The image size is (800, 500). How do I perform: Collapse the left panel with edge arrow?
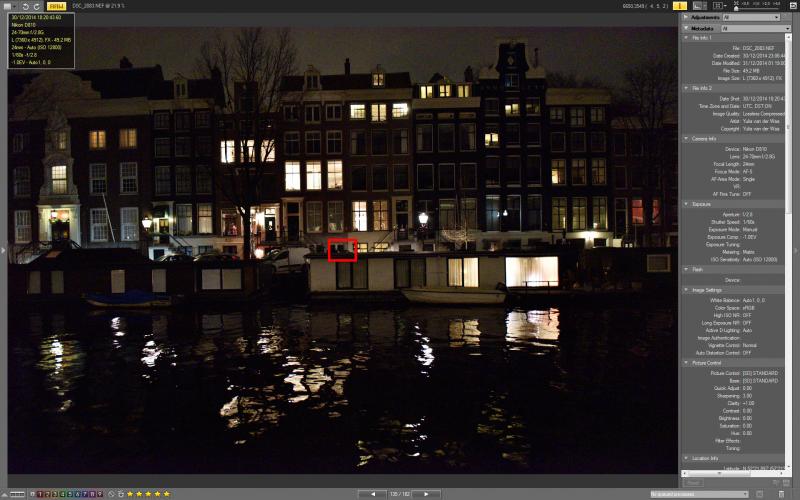pos(3,250)
